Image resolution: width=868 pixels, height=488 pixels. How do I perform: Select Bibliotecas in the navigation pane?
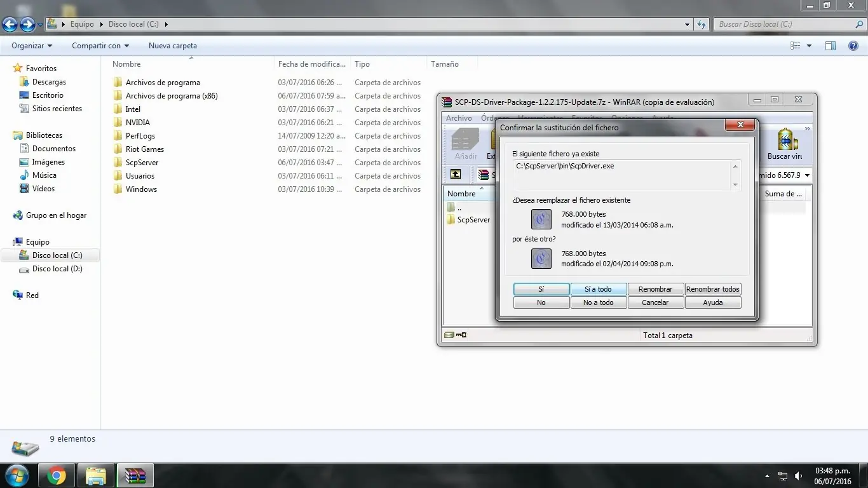(x=44, y=135)
